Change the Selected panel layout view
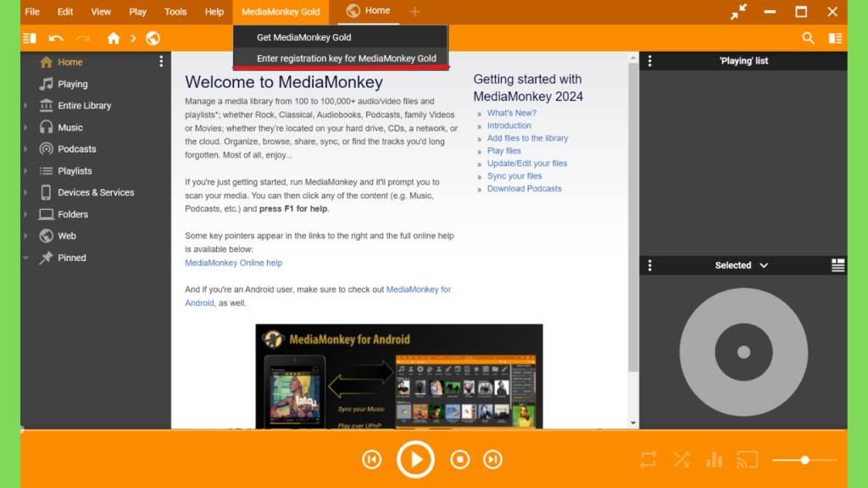 coord(837,265)
